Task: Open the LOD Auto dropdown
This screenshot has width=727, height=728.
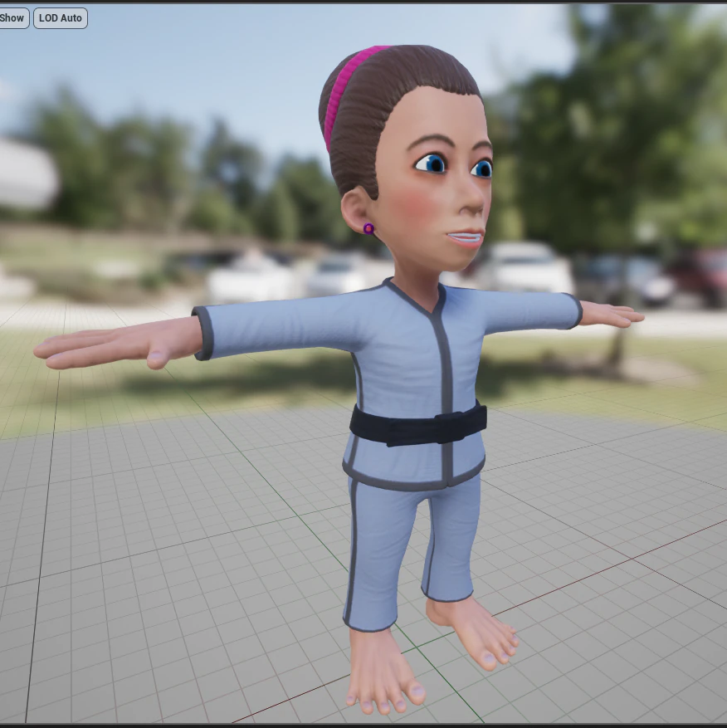Action: [59, 17]
